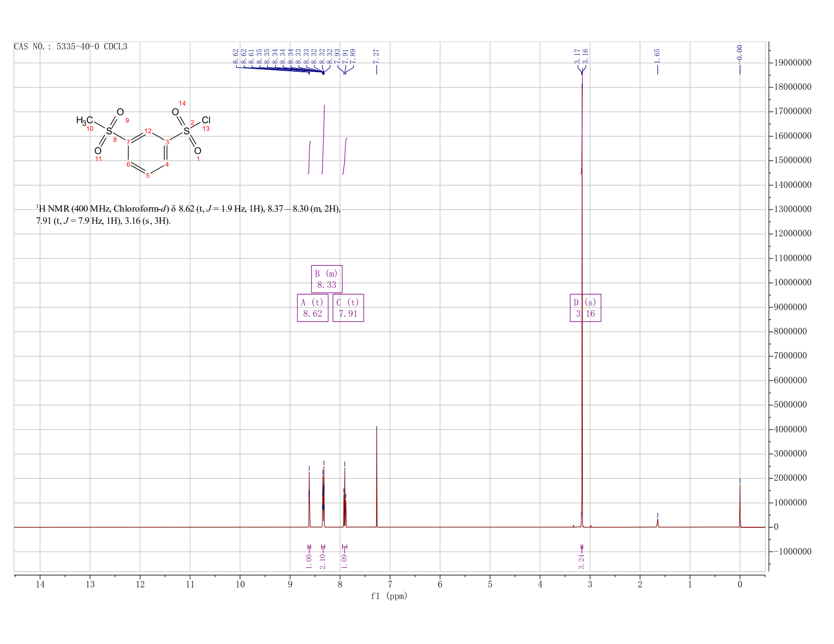Click the 1.00 integral value
This screenshot has width=834, height=644.
coord(309,561)
